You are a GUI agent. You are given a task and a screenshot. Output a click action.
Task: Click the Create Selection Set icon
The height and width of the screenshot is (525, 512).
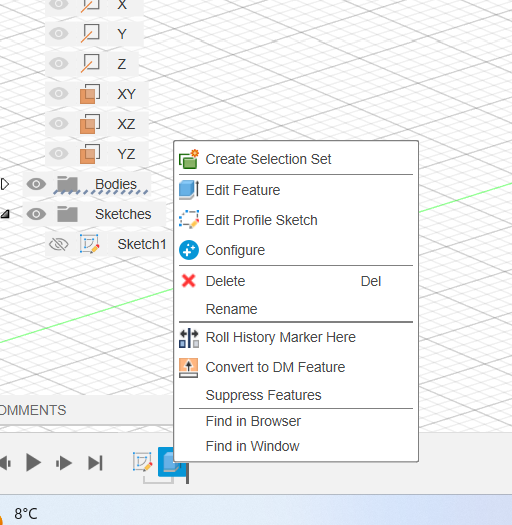pyautogui.click(x=189, y=159)
